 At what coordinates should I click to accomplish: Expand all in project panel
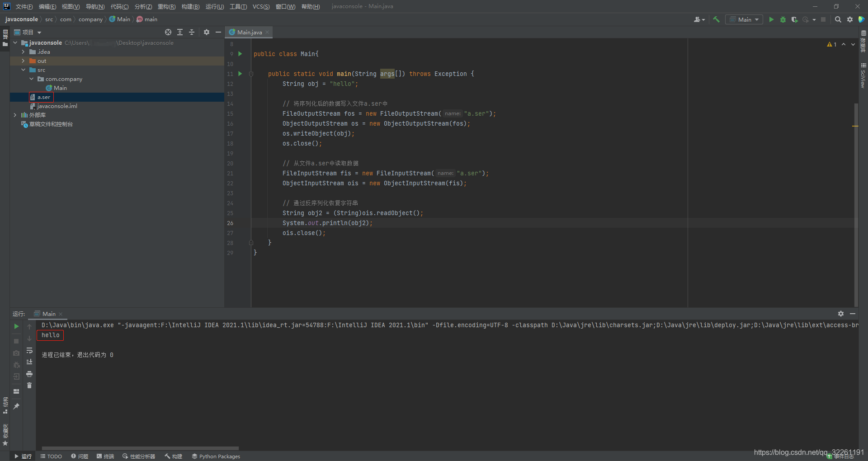(180, 32)
